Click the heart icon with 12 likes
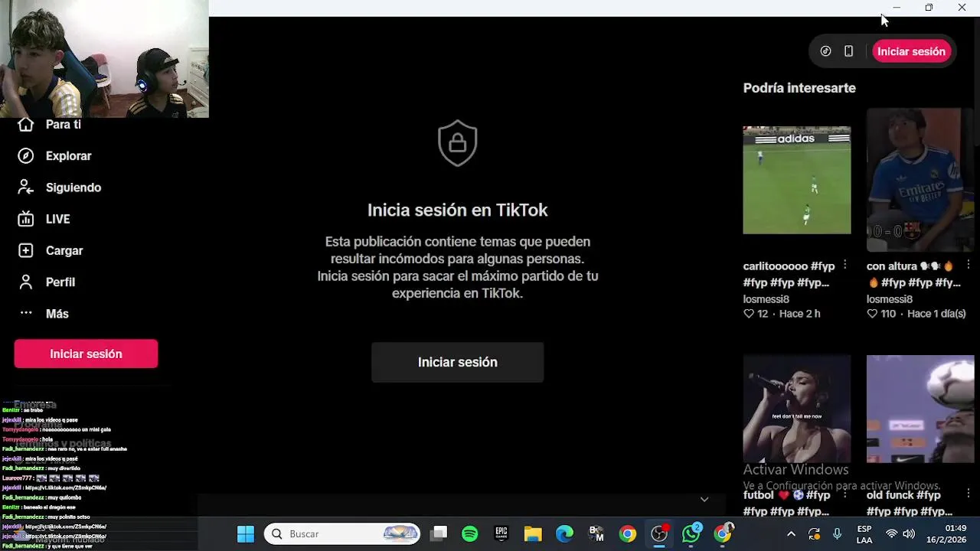 click(x=749, y=314)
